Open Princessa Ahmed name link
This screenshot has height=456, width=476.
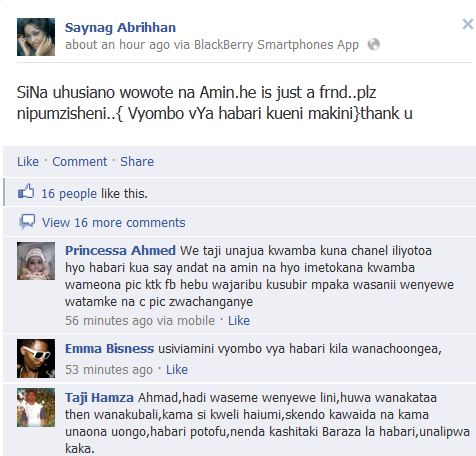[120, 250]
